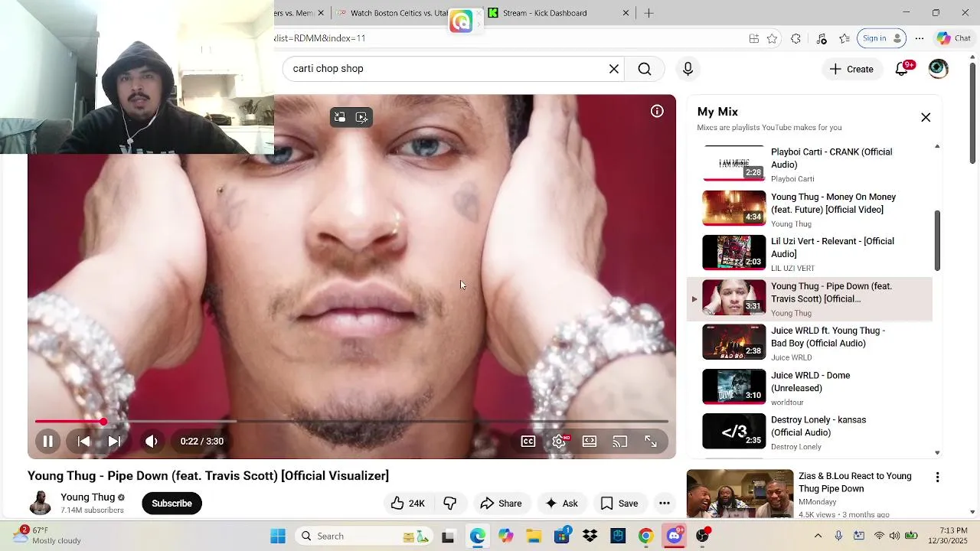Open options for Zias & B.Lou video
Viewport: 980px width, 551px height.
(937, 478)
